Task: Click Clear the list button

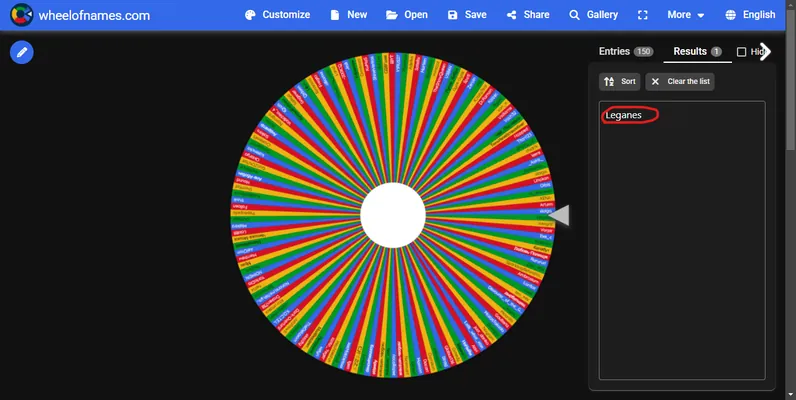Action: 680,81
